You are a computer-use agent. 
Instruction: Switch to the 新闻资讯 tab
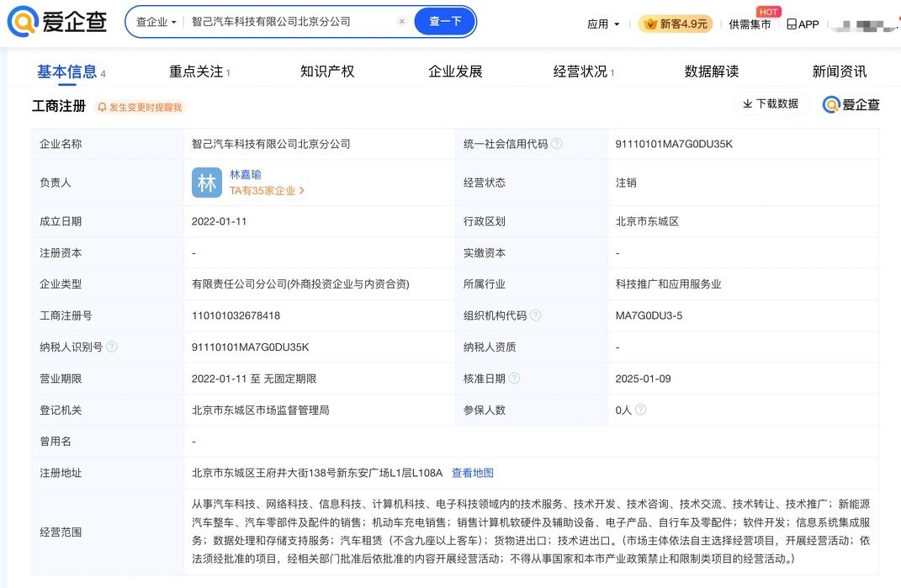[839, 72]
